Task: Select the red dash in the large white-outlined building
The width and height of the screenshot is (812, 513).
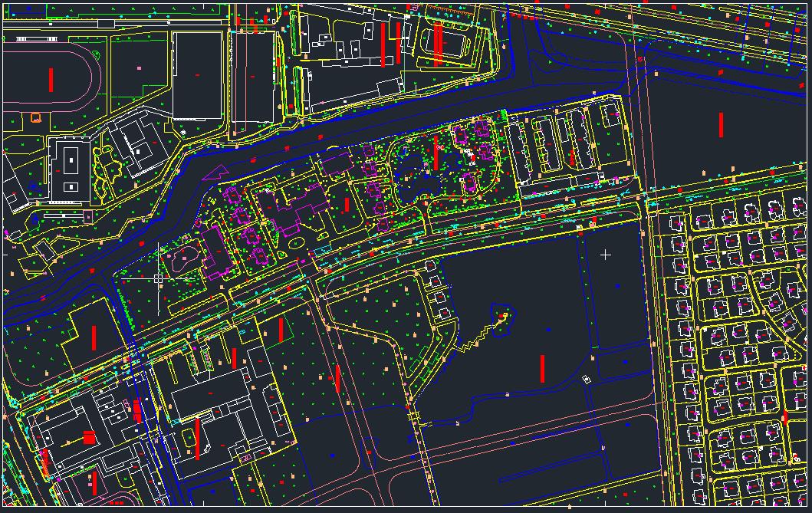Action: (x=198, y=74)
